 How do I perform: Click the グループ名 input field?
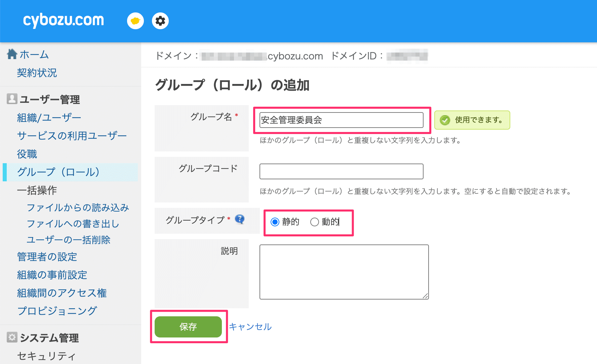[342, 120]
